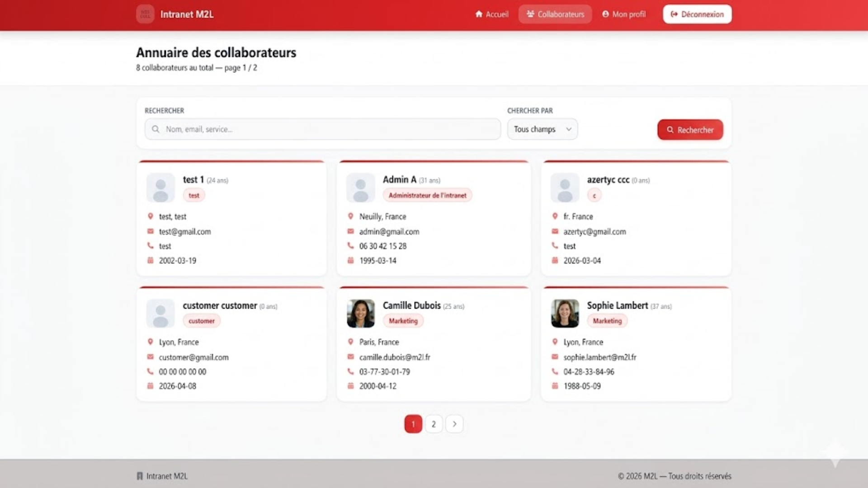The width and height of the screenshot is (868, 488).
Task: Click the calendar icon on test 1 card
Action: (x=150, y=260)
